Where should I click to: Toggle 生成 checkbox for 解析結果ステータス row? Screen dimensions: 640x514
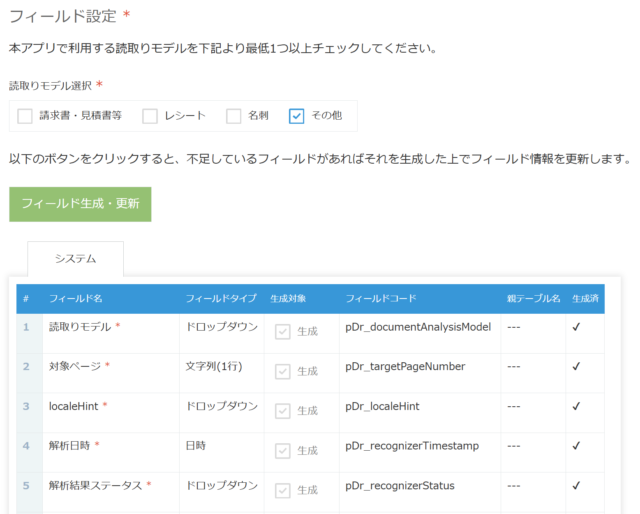tap(282, 490)
